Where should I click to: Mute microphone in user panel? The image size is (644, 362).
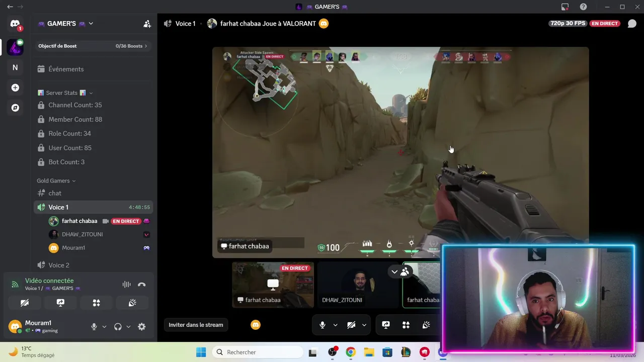pos(94,327)
